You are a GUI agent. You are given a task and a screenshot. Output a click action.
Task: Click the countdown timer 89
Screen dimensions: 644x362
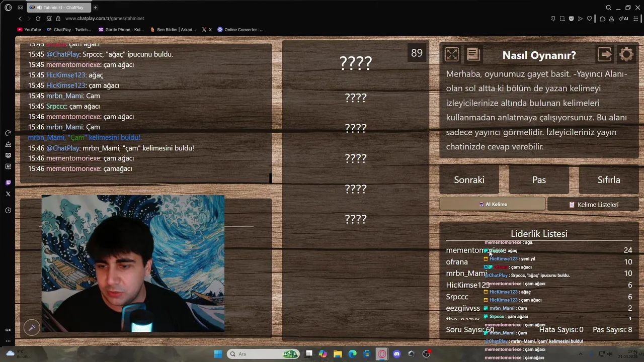[417, 53]
